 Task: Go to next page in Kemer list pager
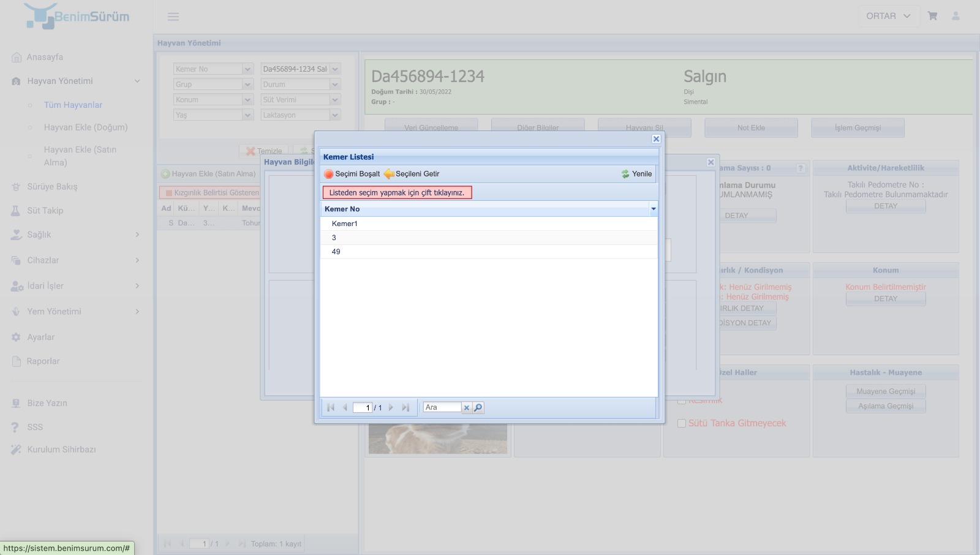(391, 407)
